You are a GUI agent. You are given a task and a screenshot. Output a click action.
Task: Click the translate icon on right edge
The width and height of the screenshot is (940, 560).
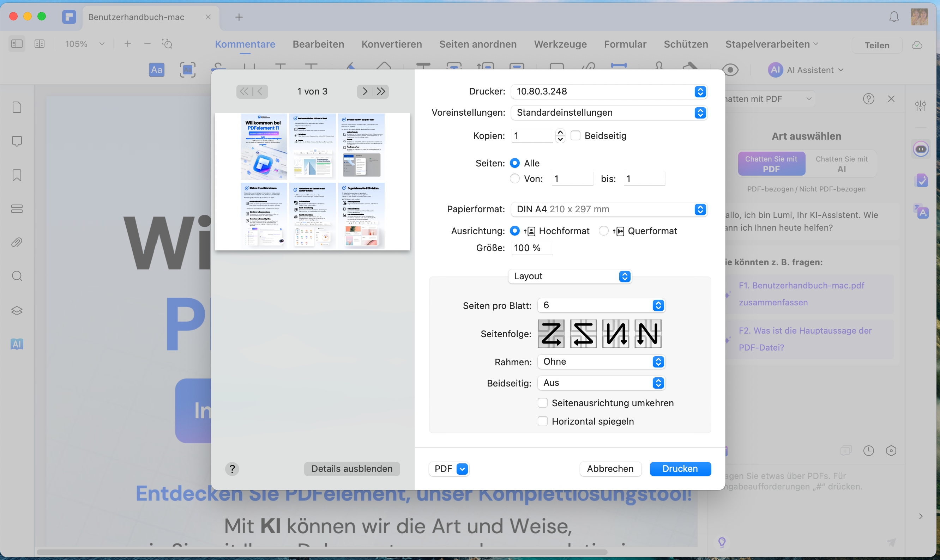click(x=921, y=211)
